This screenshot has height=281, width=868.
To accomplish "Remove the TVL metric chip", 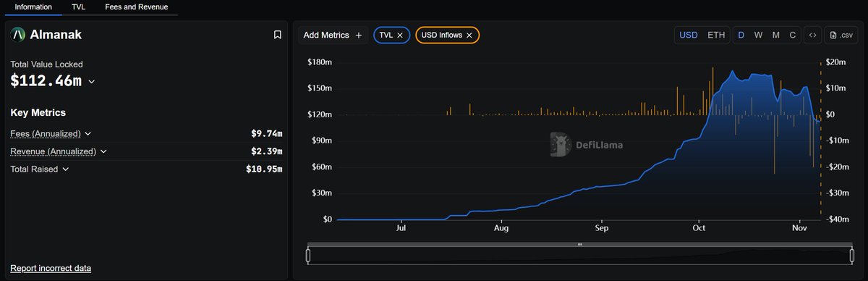I will (x=399, y=35).
